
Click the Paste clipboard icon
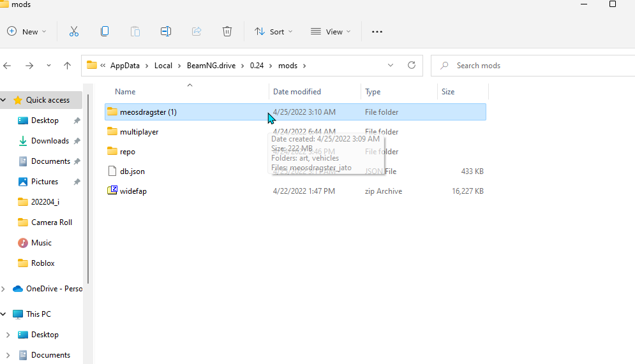(135, 31)
